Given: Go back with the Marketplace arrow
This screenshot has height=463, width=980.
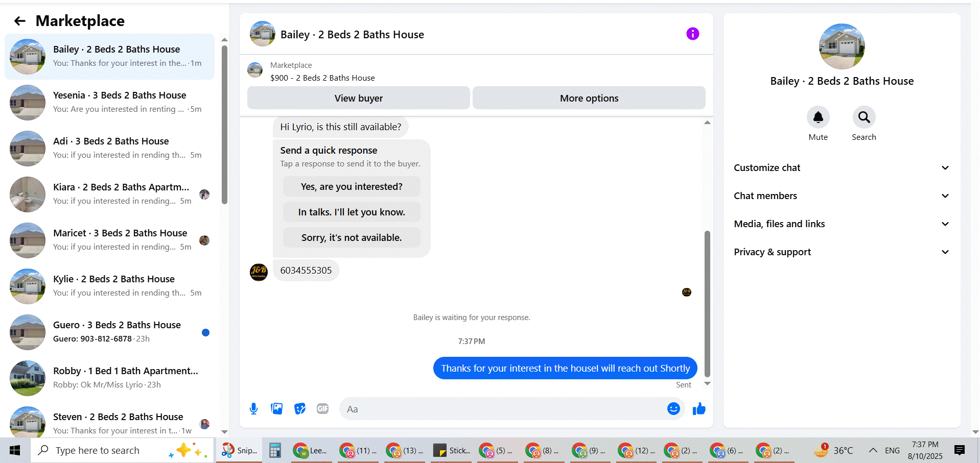Looking at the screenshot, I should [x=19, y=21].
